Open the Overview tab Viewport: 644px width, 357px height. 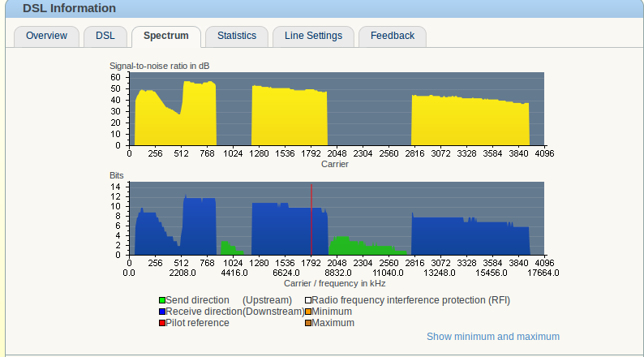46,37
